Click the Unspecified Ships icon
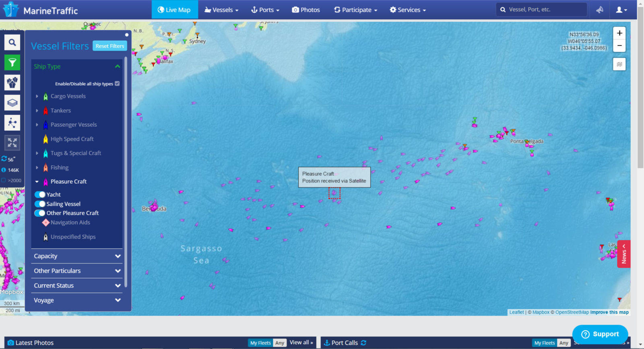 (x=45, y=237)
